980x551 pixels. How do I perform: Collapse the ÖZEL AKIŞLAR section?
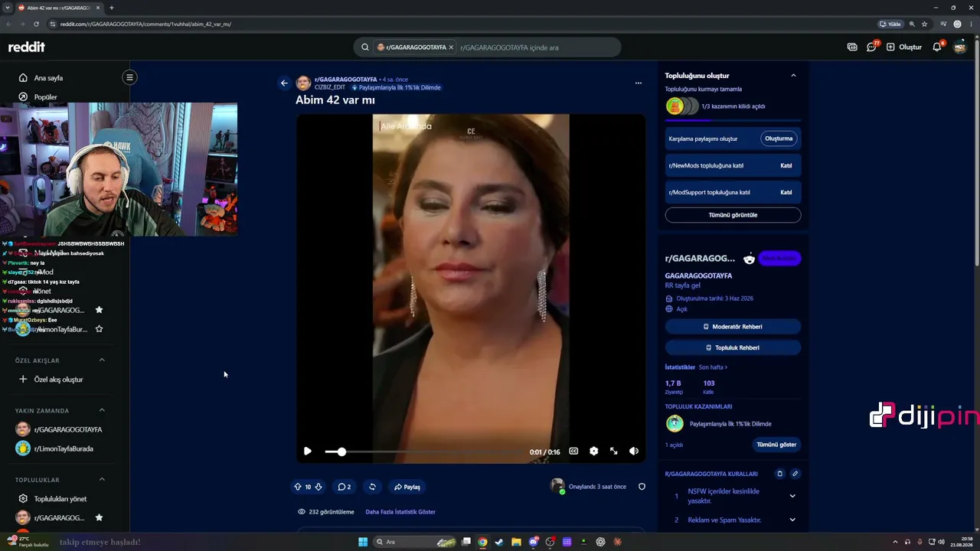[x=102, y=360]
